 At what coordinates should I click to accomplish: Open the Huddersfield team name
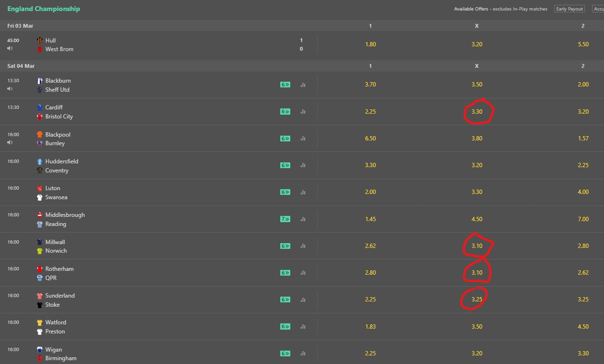(62, 161)
